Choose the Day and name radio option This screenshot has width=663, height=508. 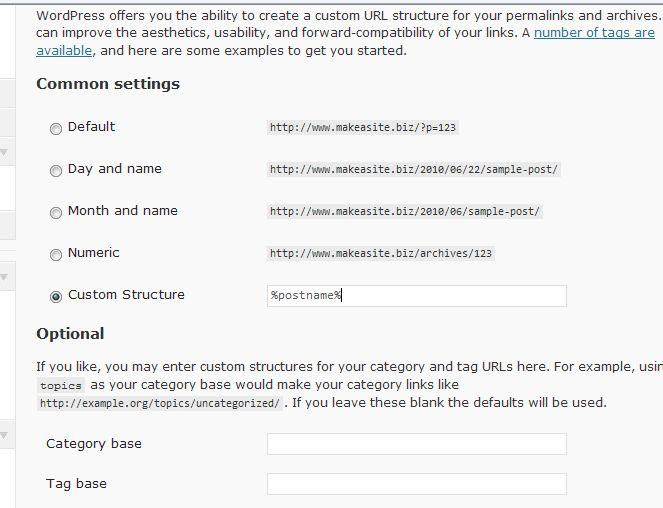click(56, 171)
